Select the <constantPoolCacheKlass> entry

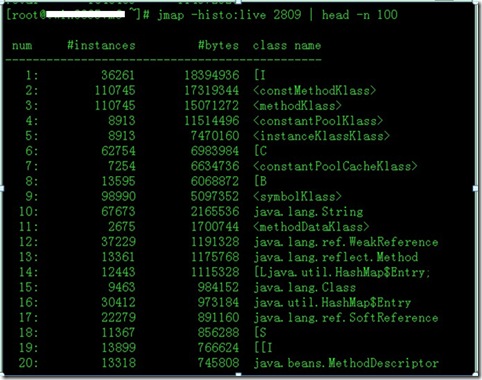point(335,166)
